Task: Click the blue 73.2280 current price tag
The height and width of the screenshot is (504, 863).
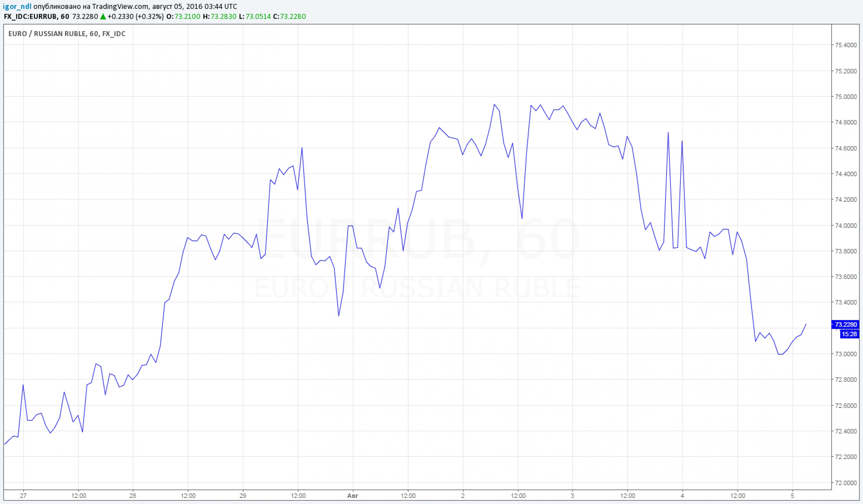Action: point(845,324)
